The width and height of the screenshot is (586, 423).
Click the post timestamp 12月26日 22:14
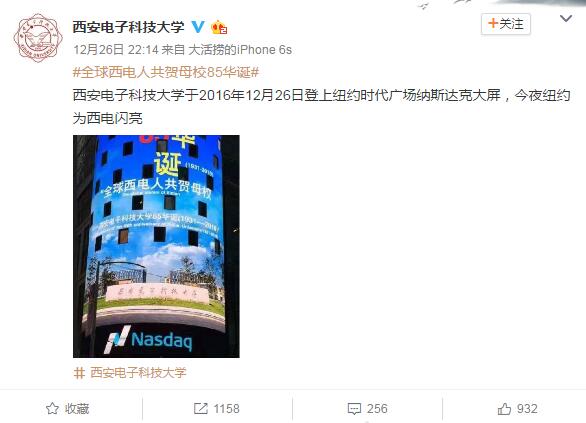point(116,50)
